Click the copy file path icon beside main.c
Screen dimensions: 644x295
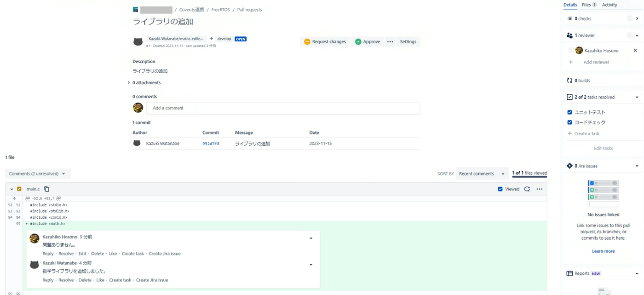pos(46,189)
